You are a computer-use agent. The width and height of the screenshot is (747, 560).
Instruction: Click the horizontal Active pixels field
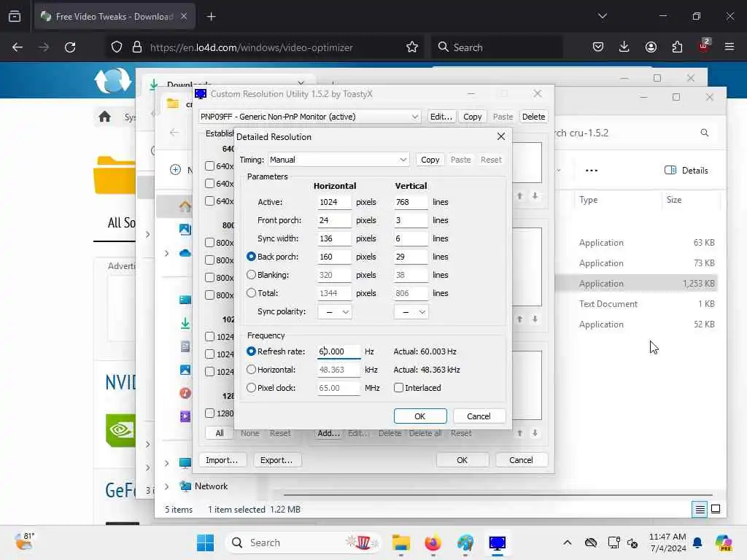(x=334, y=202)
